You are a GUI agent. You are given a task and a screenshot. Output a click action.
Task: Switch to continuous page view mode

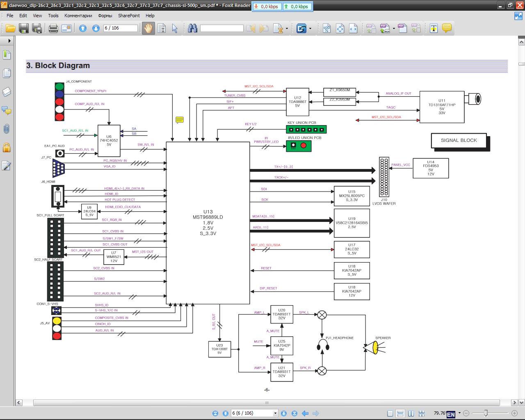coord(400,413)
